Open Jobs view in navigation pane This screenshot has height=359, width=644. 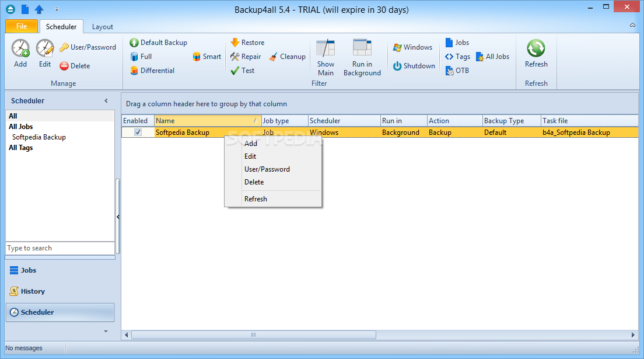tap(60, 270)
